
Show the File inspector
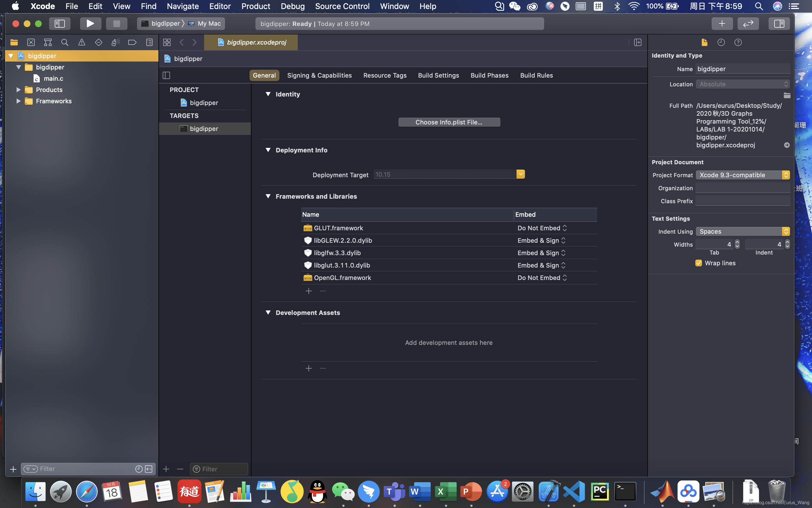(x=704, y=42)
